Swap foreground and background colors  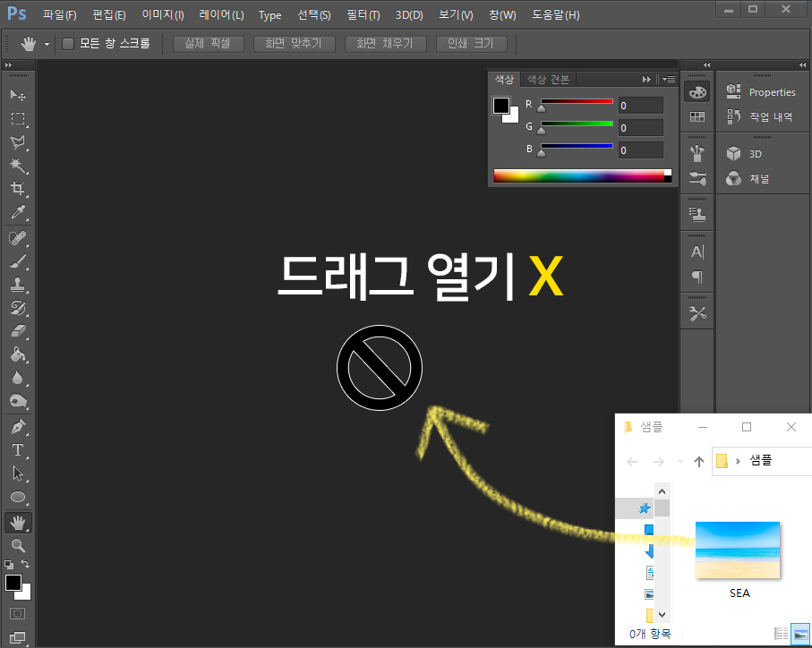point(25,564)
